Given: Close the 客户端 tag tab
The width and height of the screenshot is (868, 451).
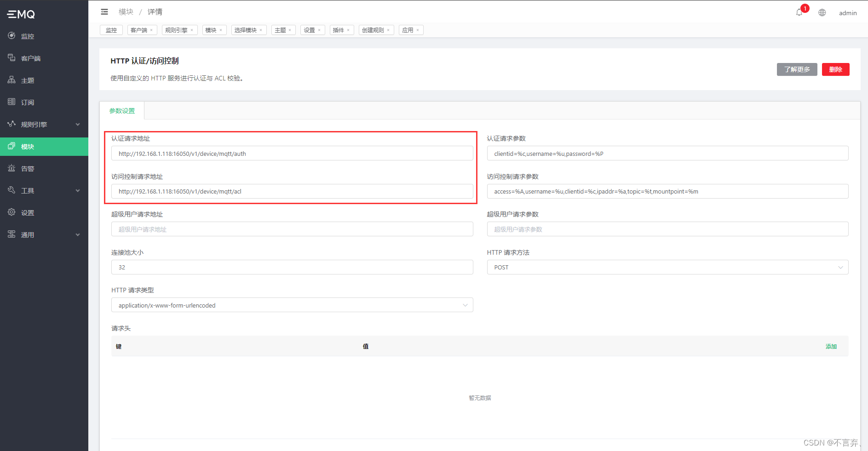Looking at the screenshot, I should tap(151, 30).
